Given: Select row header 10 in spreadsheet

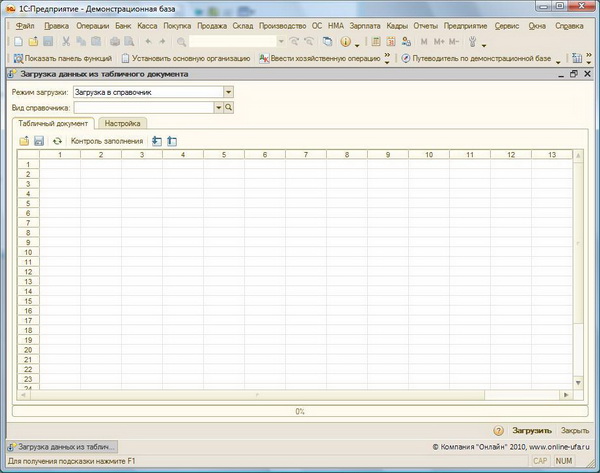Looking at the screenshot, I should click(x=28, y=252).
